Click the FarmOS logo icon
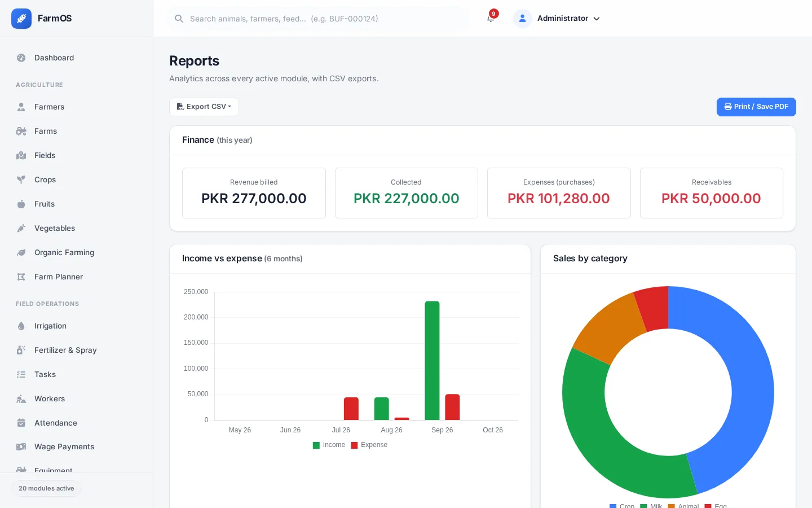The image size is (812, 508). [x=21, y=19]
